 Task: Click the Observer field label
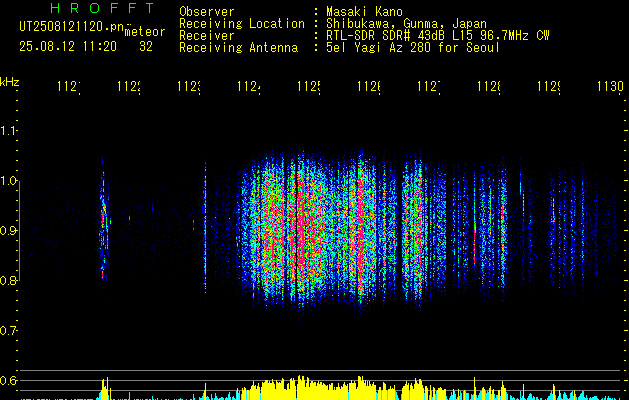pyautogui.click(x=207, y=12)
